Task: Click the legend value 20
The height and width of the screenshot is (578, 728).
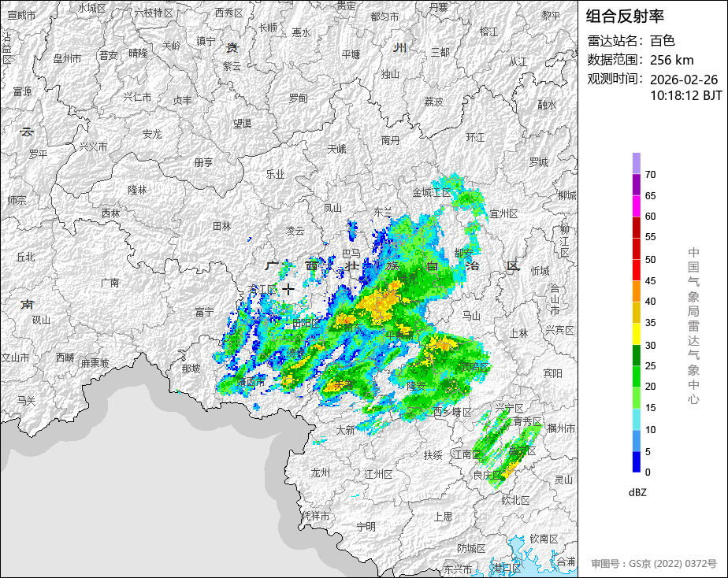Action: click(x=650, y=387)
